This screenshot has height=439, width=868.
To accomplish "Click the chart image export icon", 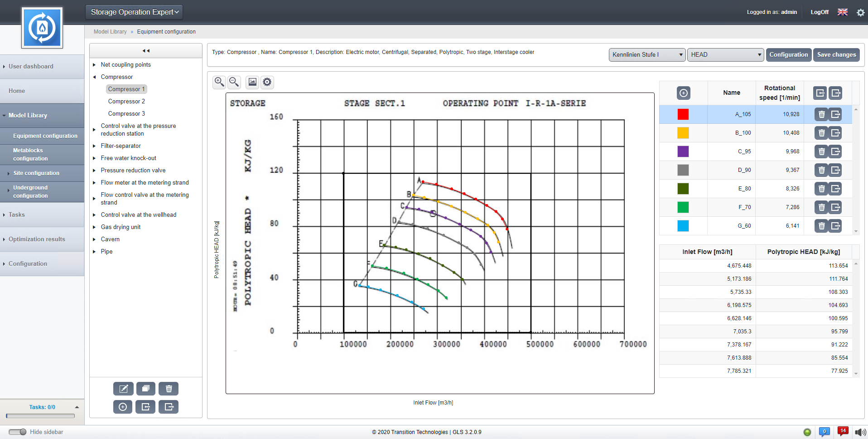I will (252, 82).
